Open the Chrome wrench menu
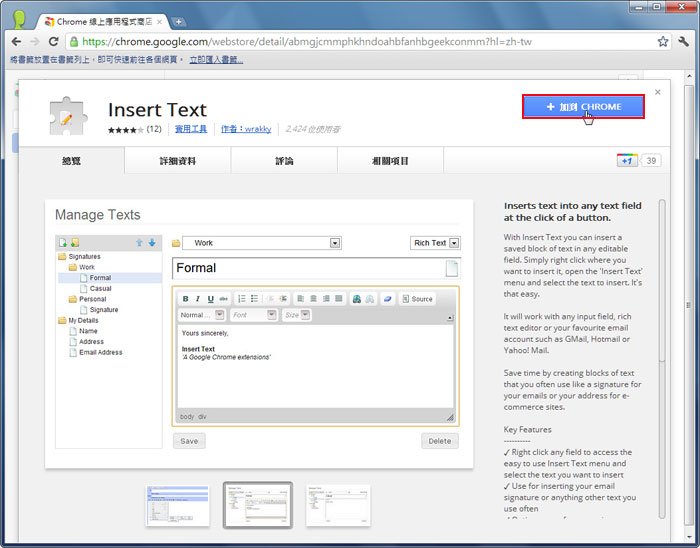Image resolution: width=700 pixels, height=548 pixels. pos(683,42)
